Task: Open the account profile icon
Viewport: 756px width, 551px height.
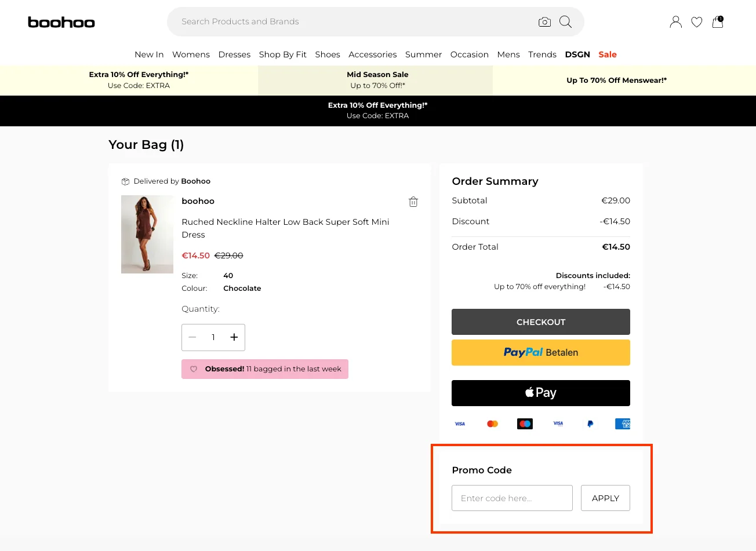Action: pos(675,22)
